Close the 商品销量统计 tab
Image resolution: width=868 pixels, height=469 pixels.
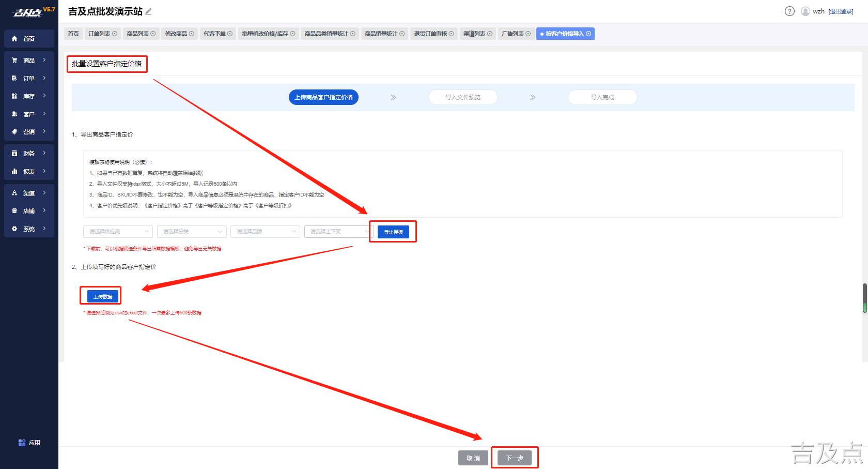click(402, 34)
